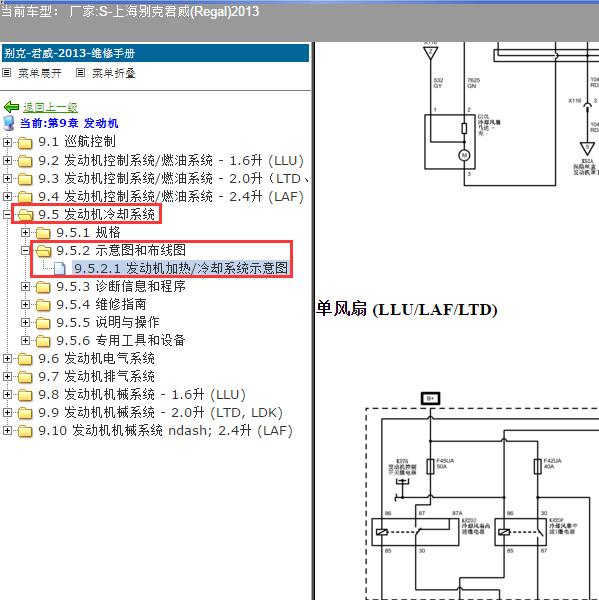Expand the 9.5.1 规格 node
The width and height of the screenshot is (599, 600).
pyautogui.click(x=25, y=232)
